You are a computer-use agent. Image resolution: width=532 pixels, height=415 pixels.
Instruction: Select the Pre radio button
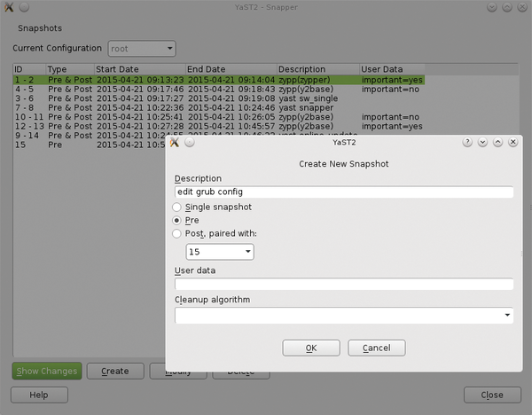click(x=176, y=220)
